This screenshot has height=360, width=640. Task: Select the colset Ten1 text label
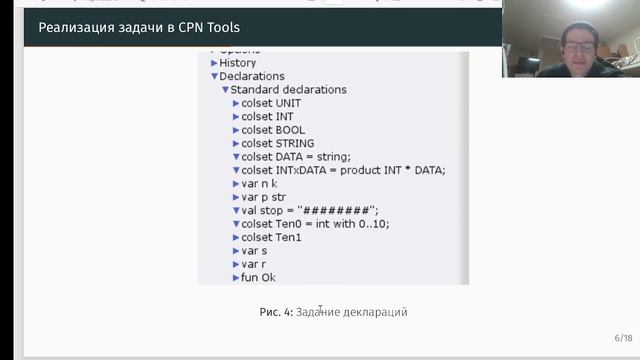(271, 238)
